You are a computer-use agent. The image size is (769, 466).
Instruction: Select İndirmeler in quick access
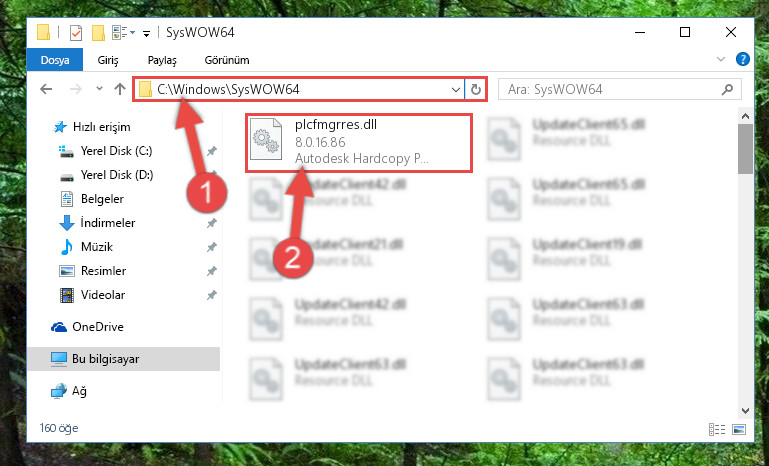click(107, 223)
